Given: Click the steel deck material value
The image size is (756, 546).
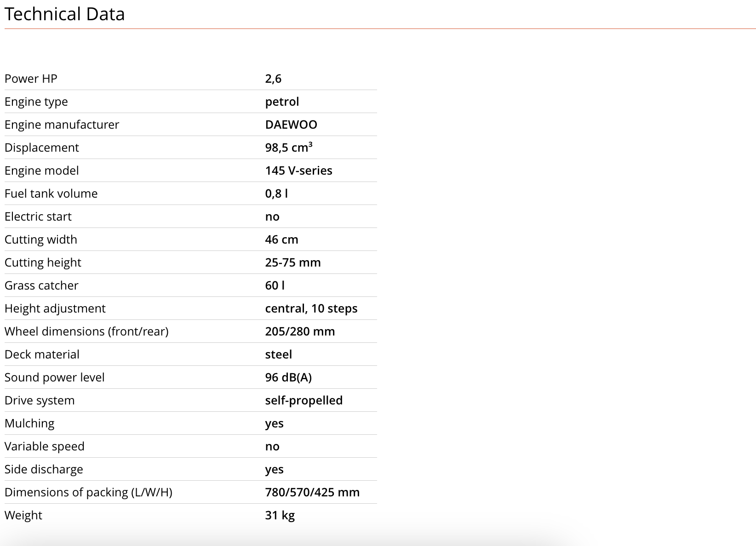Looking at the screenshot, I should click(x=278, y=354).
